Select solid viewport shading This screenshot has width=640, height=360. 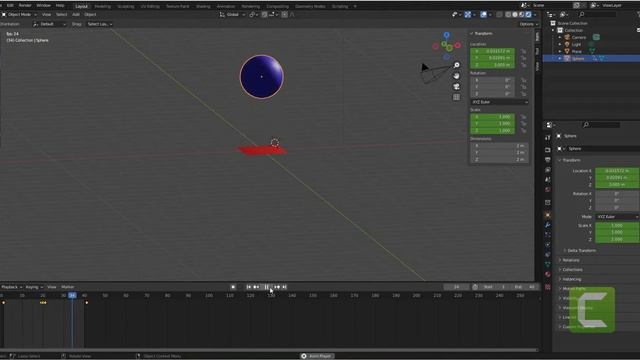(515, 14)
